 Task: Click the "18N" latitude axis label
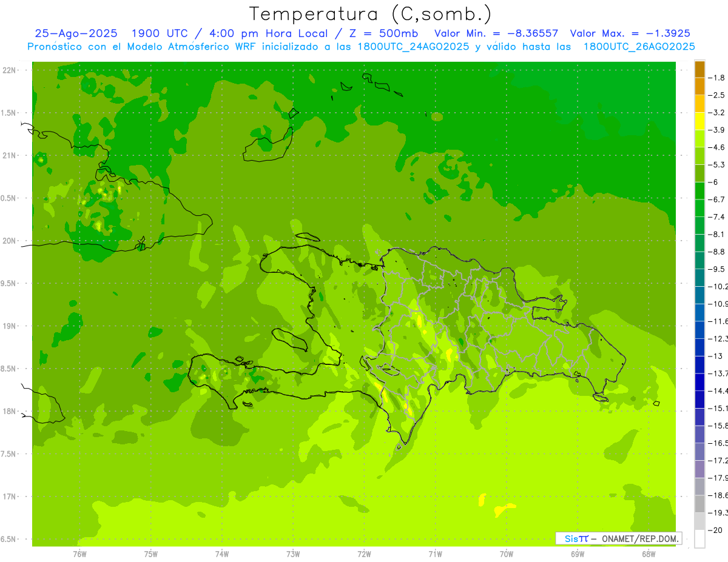8,411
